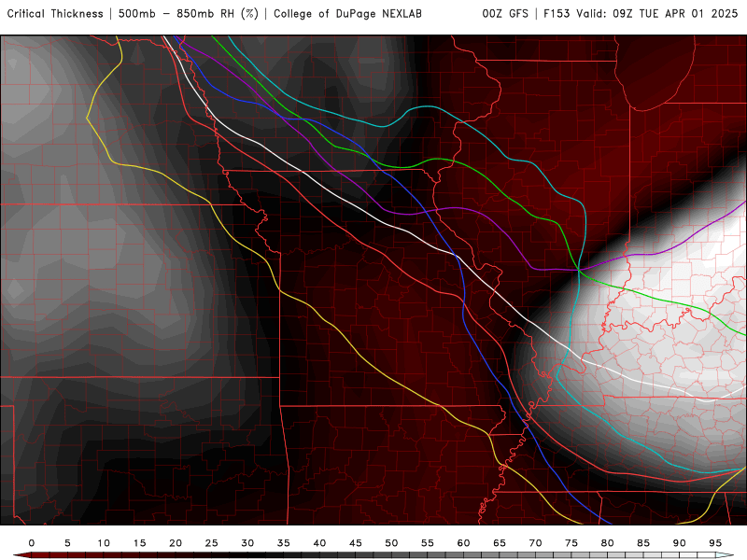The height and width of the screenshot is (560, 747).
Task: Click the white arrow tip at colorbar's high end
Action: [x=725, y=555]
